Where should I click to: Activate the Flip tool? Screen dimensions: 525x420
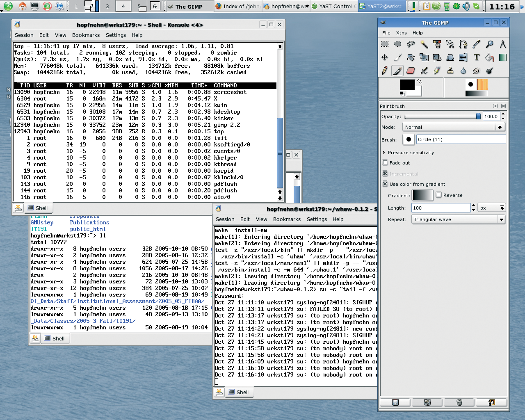tap(463, 57)
